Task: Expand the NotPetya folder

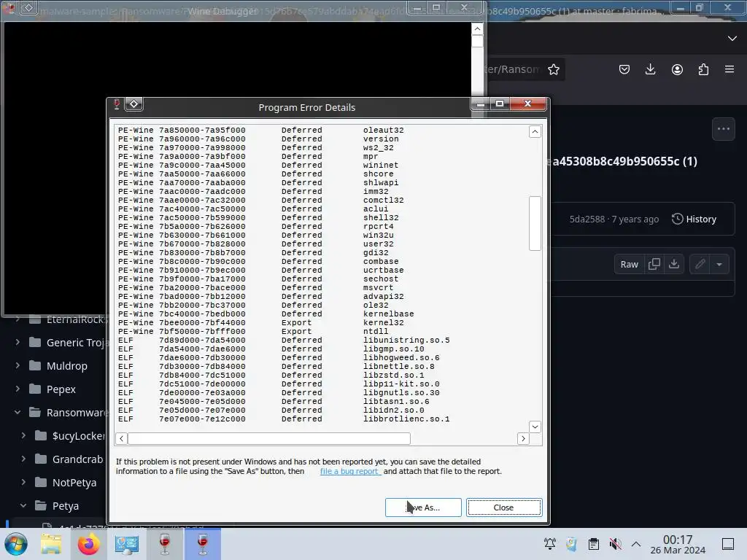Action: (x=23, y=482)
